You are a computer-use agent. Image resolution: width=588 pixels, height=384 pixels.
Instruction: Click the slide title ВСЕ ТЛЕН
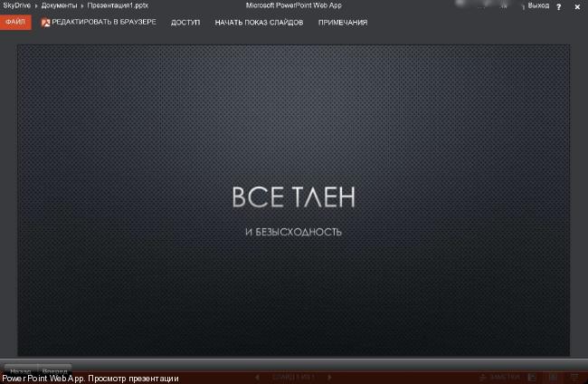point(294,197)
